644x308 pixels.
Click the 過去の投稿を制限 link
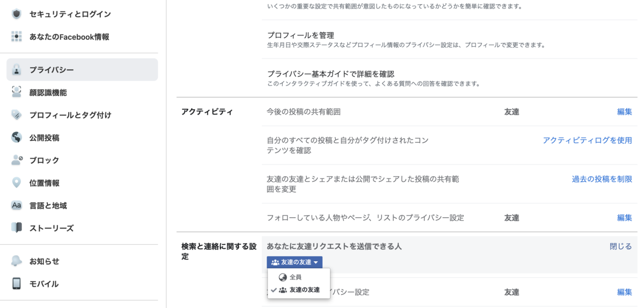point(602,179)
